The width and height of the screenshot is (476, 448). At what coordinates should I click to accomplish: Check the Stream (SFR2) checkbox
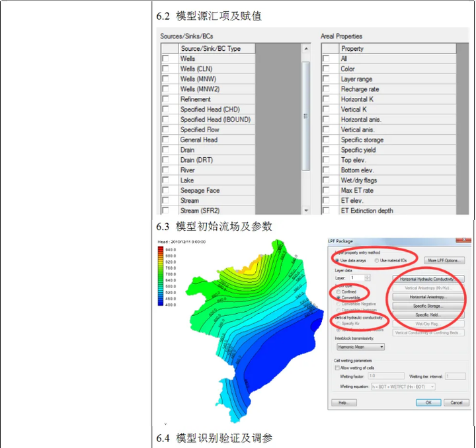tap(166, 210)
